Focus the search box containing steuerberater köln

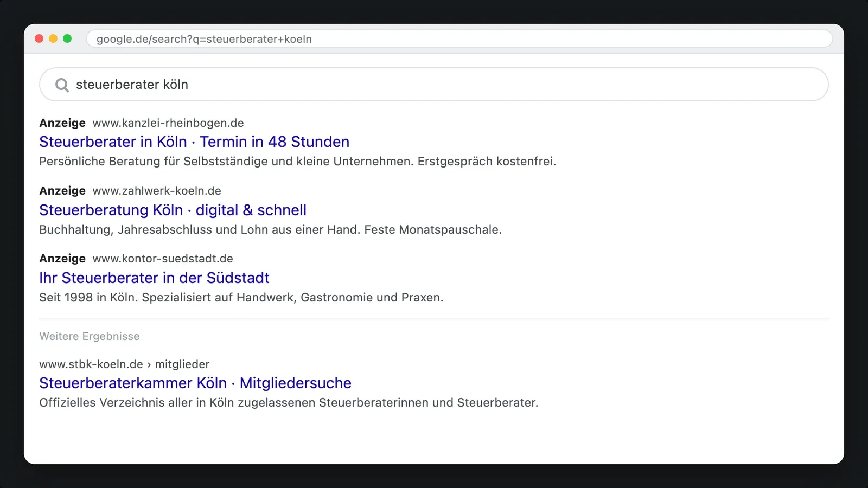(434, 85)
